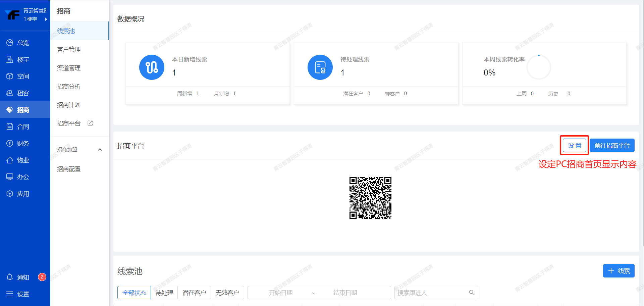Click the QR code image

click(x=370, y=198)
